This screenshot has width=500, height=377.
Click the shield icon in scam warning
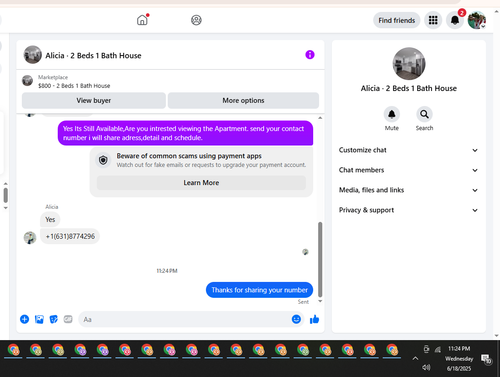[x=103, y=160]
